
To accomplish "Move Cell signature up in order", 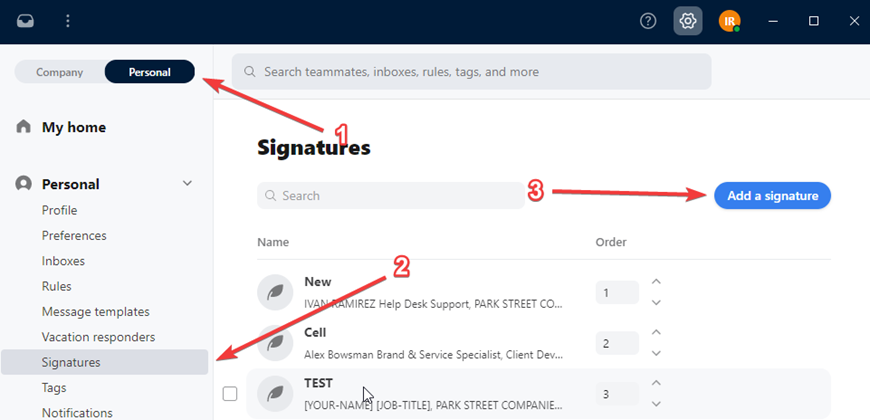I will click(656, 332).
